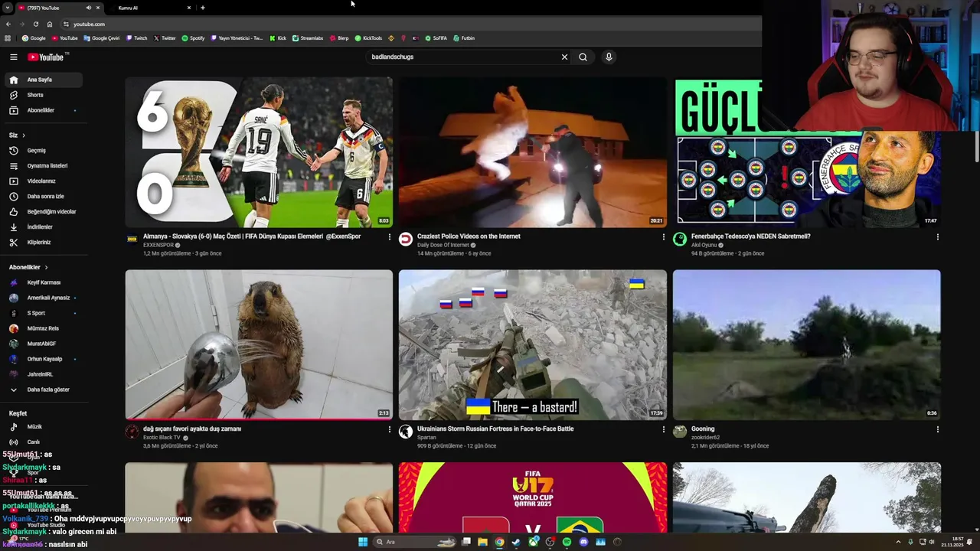Open Spotify from the taskbar
This screenshot has width=980, height=551.
click(x=567, y=542)
